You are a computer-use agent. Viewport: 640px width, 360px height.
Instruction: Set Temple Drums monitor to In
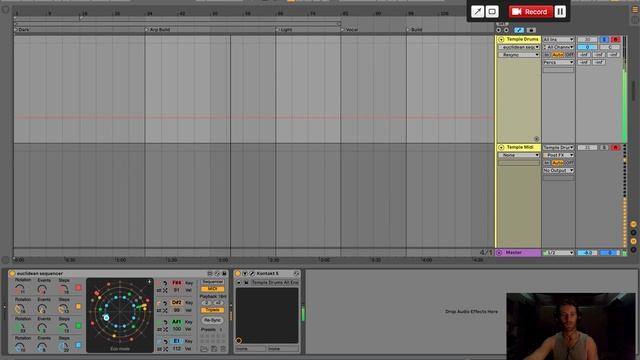pos(547,55)
